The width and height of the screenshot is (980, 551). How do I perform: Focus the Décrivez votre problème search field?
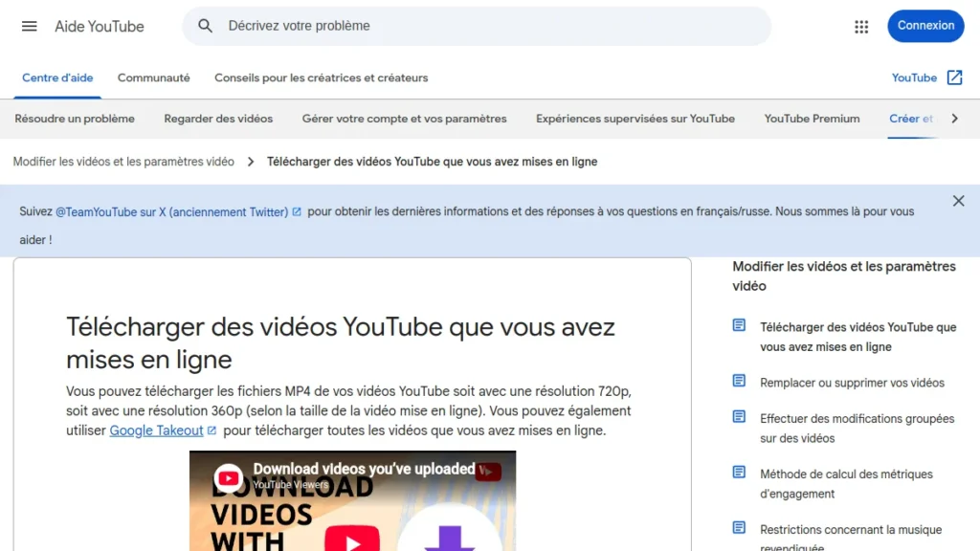477,26
